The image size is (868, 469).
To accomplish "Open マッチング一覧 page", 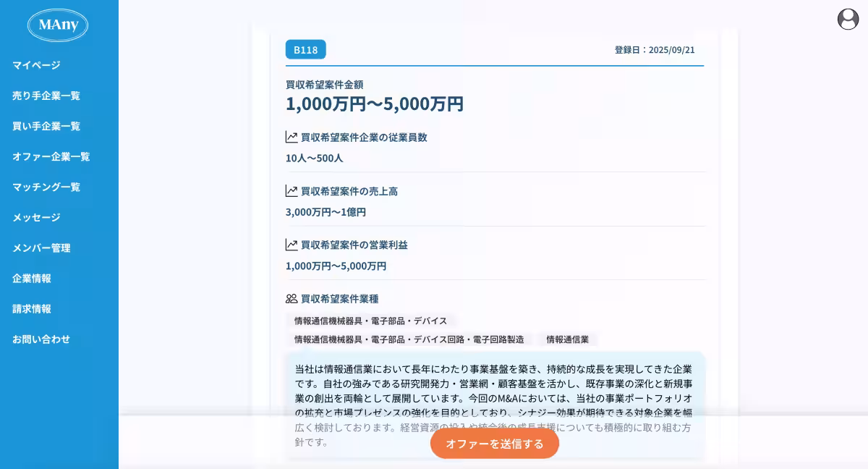I will click(46, 187).
